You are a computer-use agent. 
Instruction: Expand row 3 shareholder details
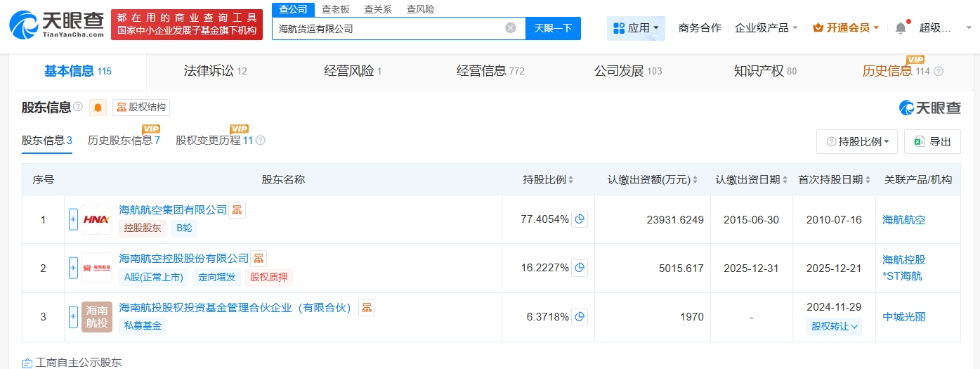point(73,317)
